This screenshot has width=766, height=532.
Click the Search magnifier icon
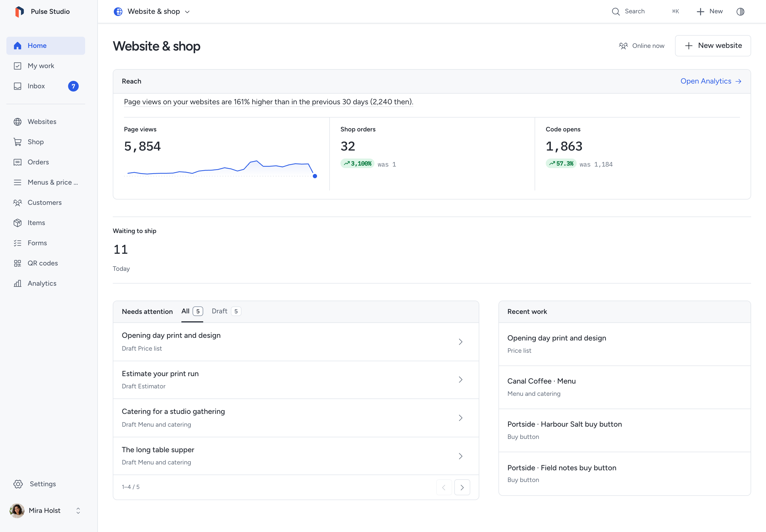tap(616, 12)
